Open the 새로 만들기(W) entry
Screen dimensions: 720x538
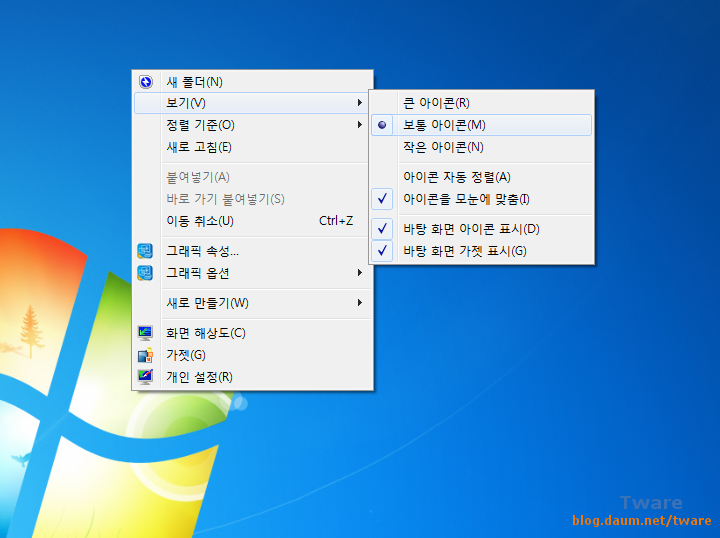253,303
